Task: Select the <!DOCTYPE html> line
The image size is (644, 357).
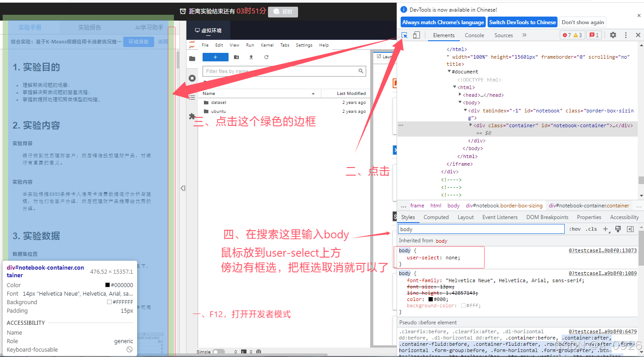Action: point(479,80)
